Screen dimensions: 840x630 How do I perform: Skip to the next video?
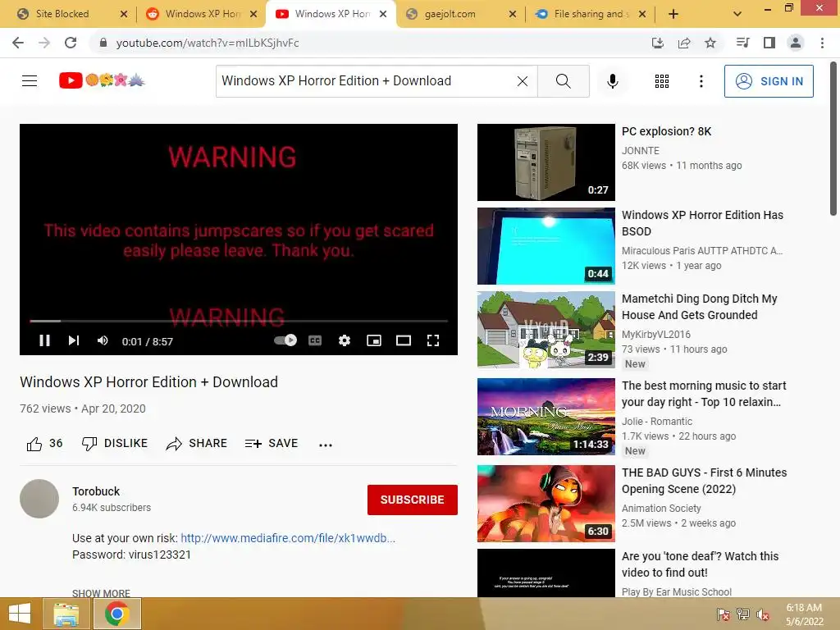point(73,340)
